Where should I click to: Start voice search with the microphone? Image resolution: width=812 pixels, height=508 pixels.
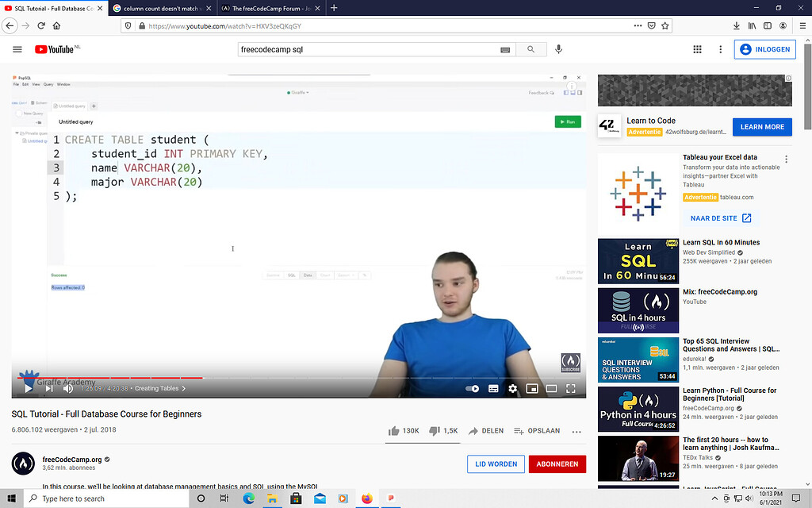[x=558, y=49]
